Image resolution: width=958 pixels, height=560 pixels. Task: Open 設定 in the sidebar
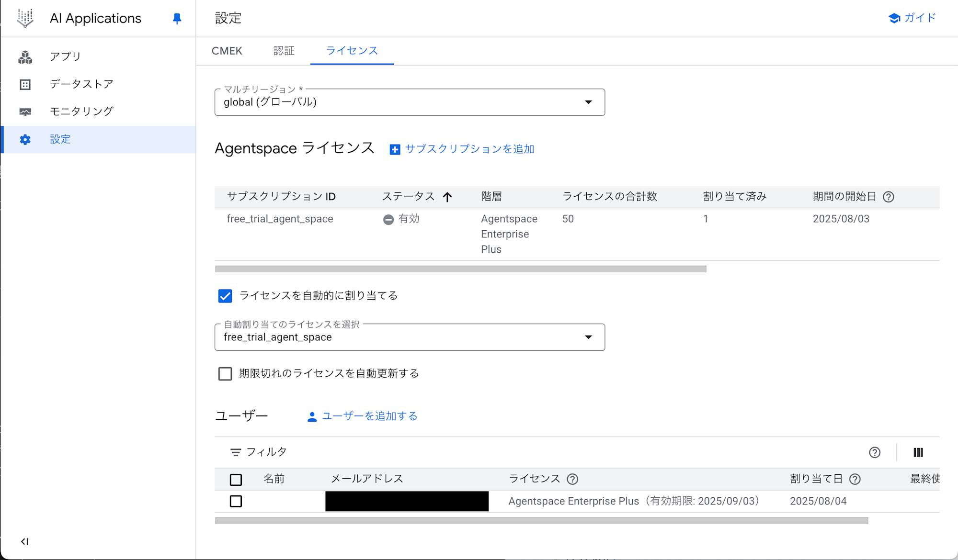(x=98, y=139)
